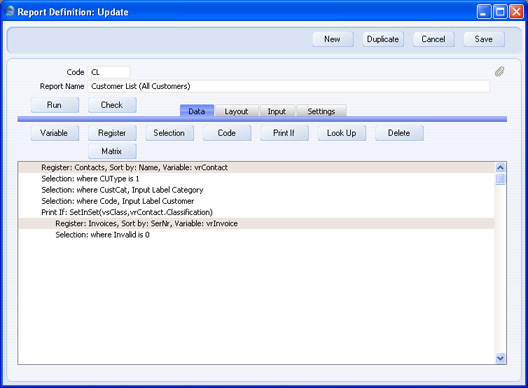Click the scroll down arrow in list
This screenshot has width=528, height=388.
pos(500,358)
